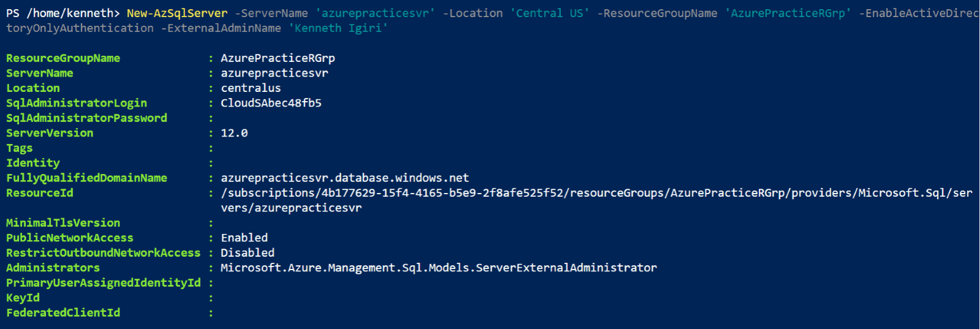The image size is (980, 329).
Task: Click the centralus location value
Action: click(x=251, y=88)
